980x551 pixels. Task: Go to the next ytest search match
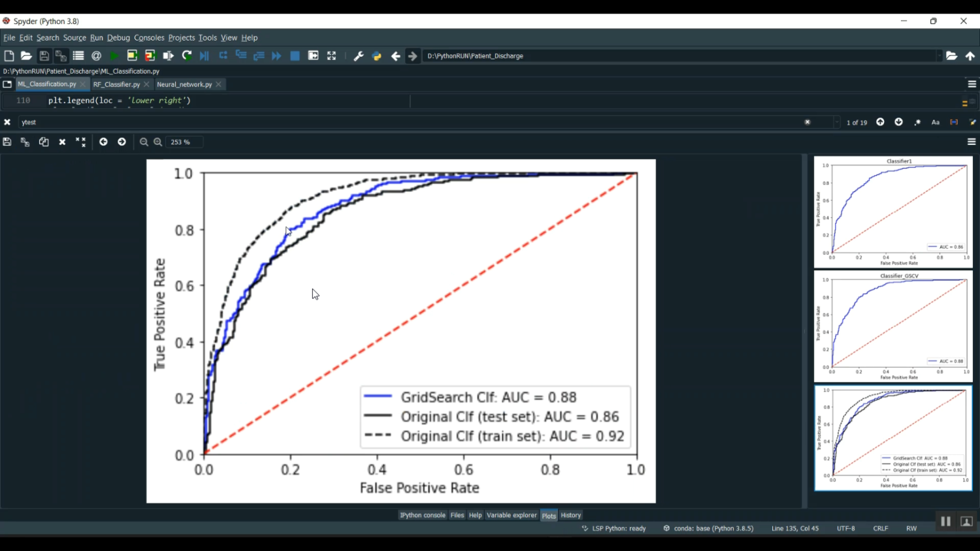point(898,122)
